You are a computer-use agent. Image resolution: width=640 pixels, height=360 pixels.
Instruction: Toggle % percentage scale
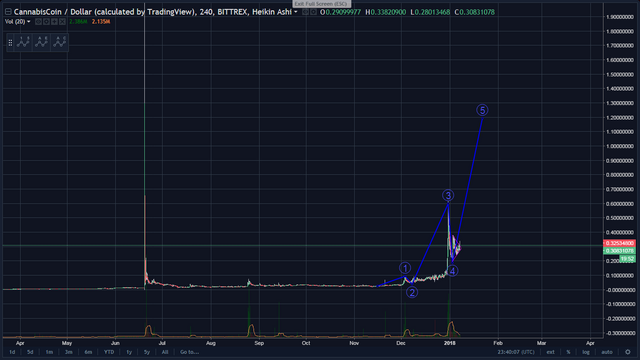pos(568,352)
